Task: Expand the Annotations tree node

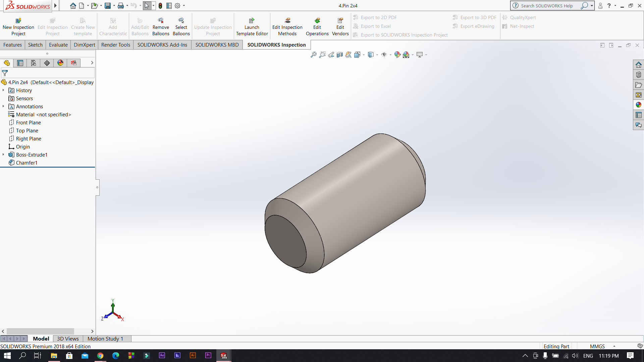Action: click(3, 106)
